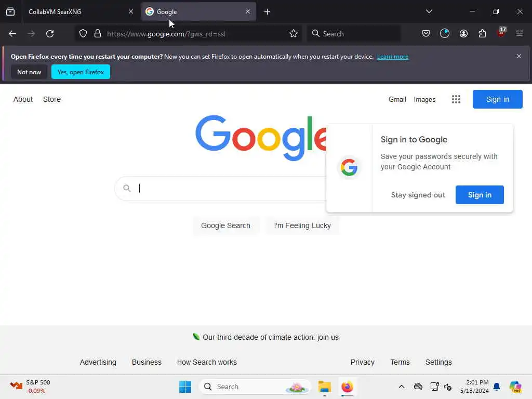
Task: Click the address bar URL
Action: (x=166, y=34)
